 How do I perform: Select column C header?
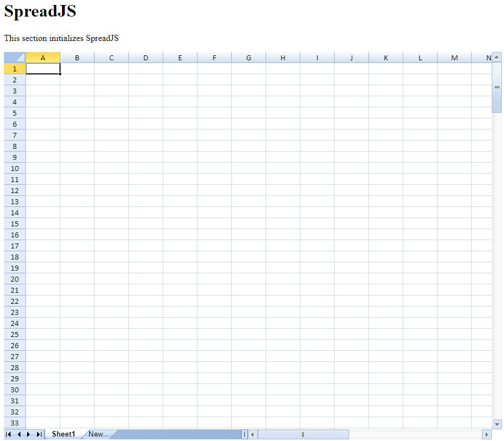click(x=112, y=58)
